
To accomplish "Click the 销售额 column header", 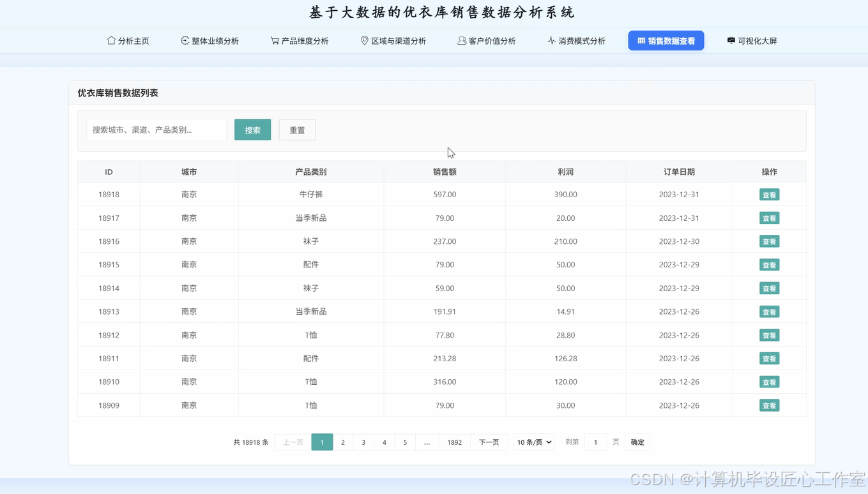I will coord(445,172).
